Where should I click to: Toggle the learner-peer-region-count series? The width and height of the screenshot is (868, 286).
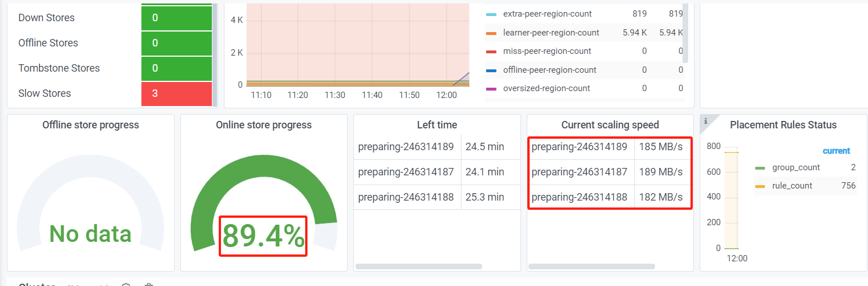click(x=551, y=33)
